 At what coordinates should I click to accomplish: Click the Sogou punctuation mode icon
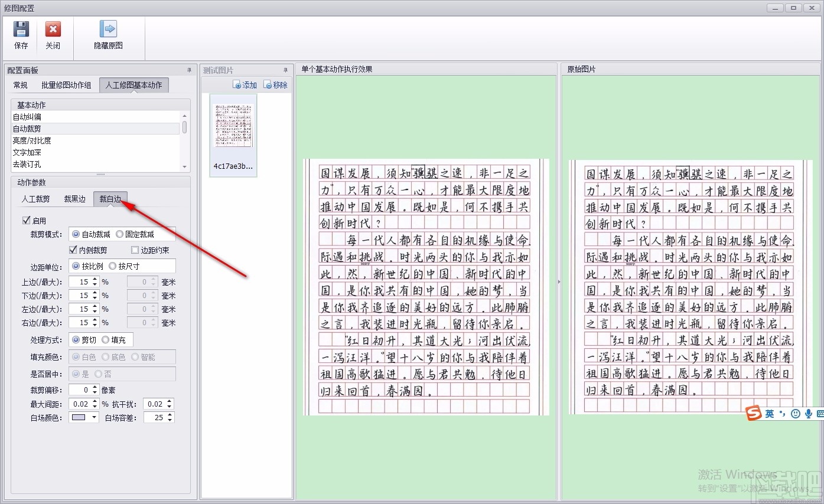click(782, 414)
